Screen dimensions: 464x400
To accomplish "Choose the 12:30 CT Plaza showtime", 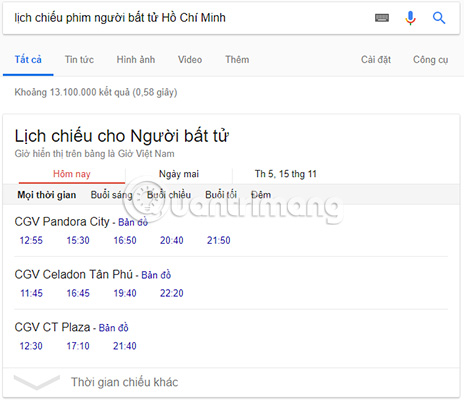I will pyautogui.click(x=31, y=346).
